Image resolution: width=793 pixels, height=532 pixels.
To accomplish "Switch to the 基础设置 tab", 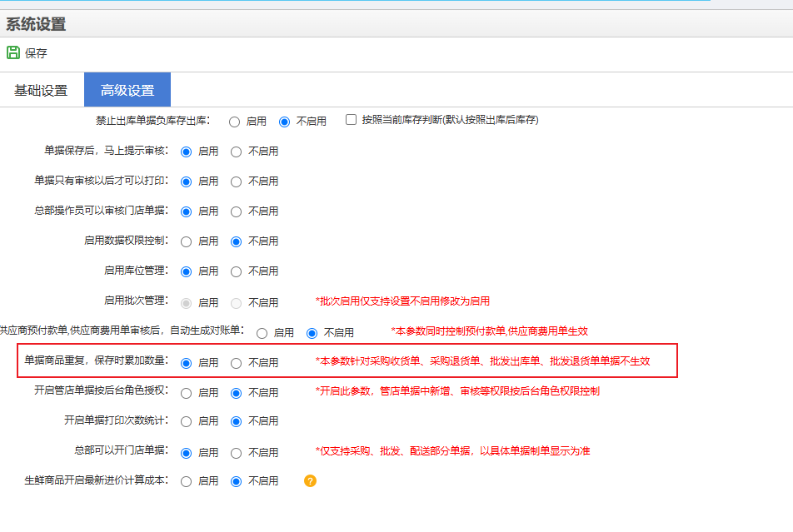I will tap(41, 90).
